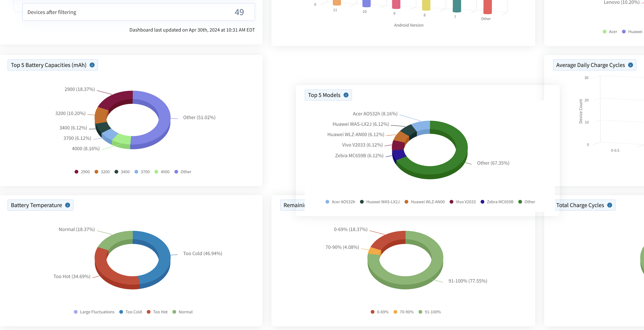Click Battery Temperature panel title
The height and width of the screenshot is (330, 644).
pyautogui.click(x=36, y=205)
